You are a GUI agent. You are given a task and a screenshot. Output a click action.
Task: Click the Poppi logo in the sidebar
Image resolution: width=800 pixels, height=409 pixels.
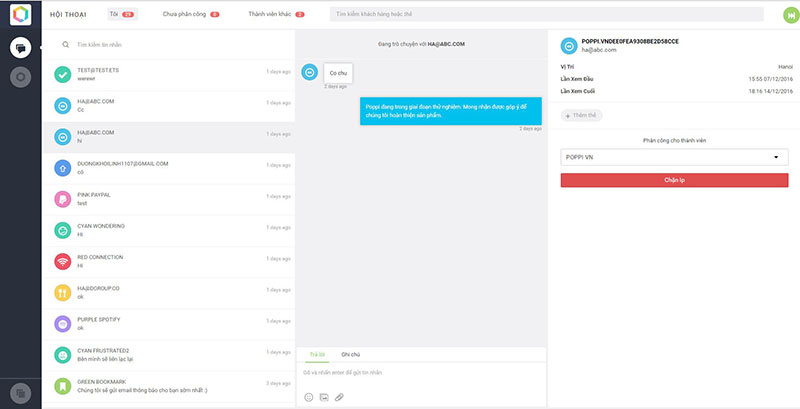pos(20,16)
